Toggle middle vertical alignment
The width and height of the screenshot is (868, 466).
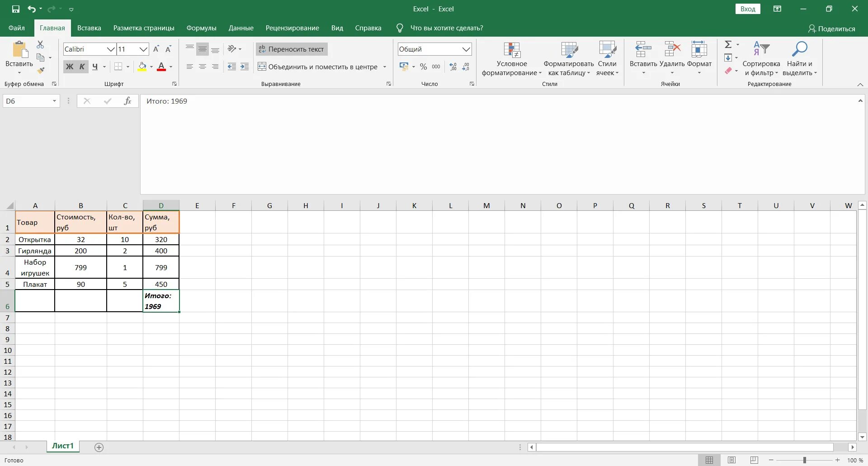click(x=203, y=49)
